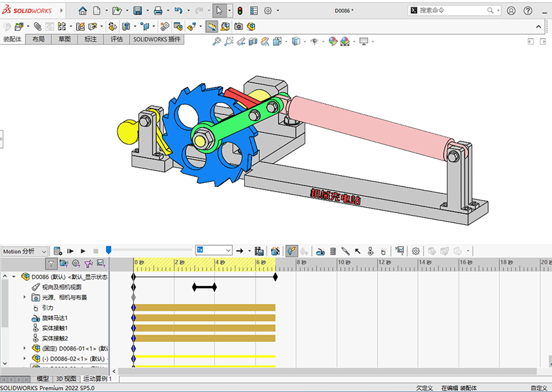Toggle the measure ruler tool in toolbar
The width and height of the screenshot is (552, 392).
[x=211, y=26]
